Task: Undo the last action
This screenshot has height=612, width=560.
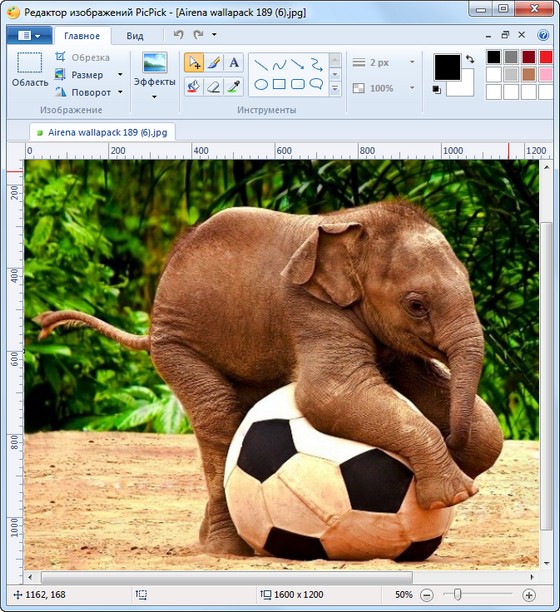Action: [178, 35]
